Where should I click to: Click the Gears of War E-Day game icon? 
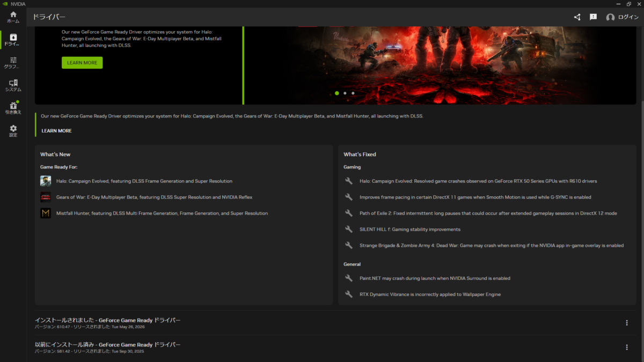click(46, 197)
